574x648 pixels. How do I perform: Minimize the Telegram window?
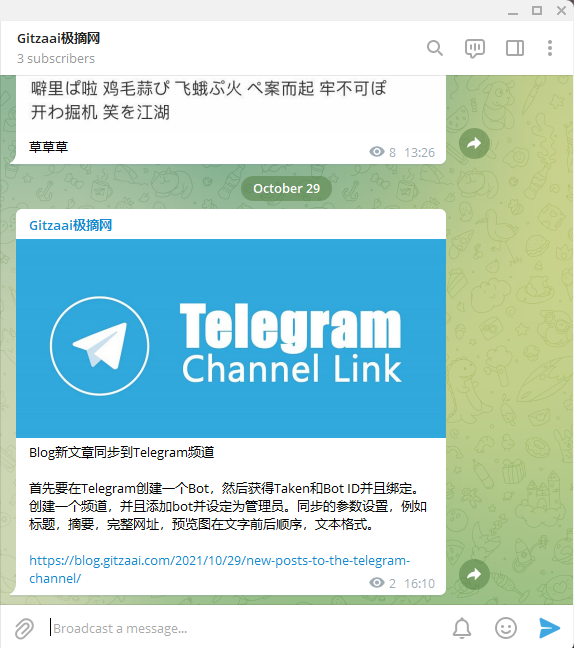click(x=513, y=11)
